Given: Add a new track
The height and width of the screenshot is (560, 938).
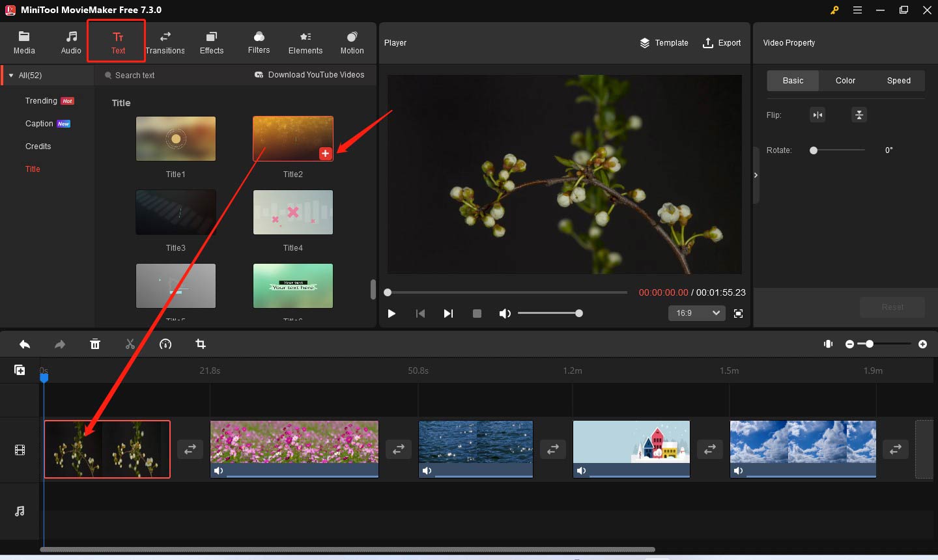Looking at the screenshot, I should 20,370.
